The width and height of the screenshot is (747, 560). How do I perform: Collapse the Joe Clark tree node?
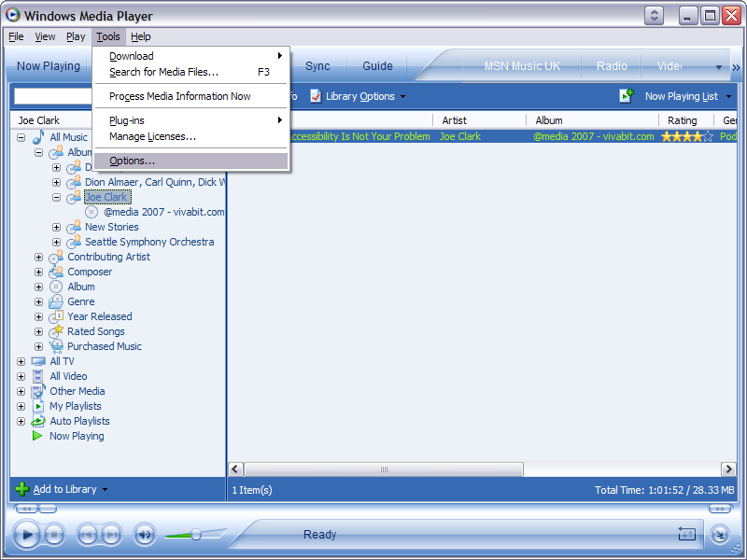[56, 198]
